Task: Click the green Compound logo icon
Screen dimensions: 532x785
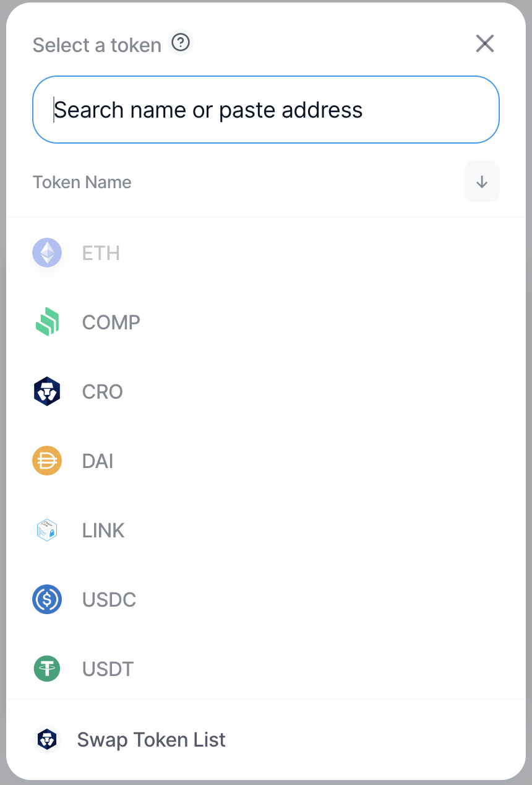Action: pyautogui.click(x=47, y=322)
